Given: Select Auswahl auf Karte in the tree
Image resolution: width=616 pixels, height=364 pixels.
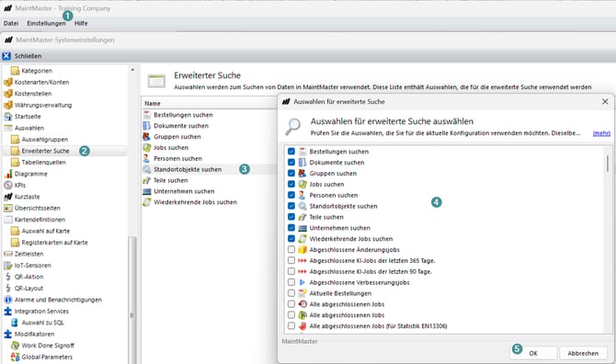Looking at the screenshot, I should pyautogui.click(x=46, y=231).
